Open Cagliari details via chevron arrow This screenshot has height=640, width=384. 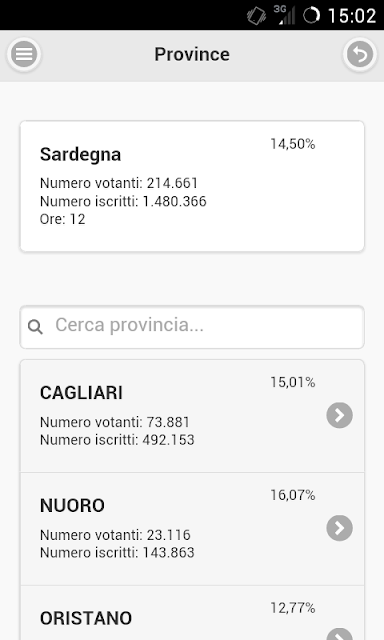coord(340,415)
